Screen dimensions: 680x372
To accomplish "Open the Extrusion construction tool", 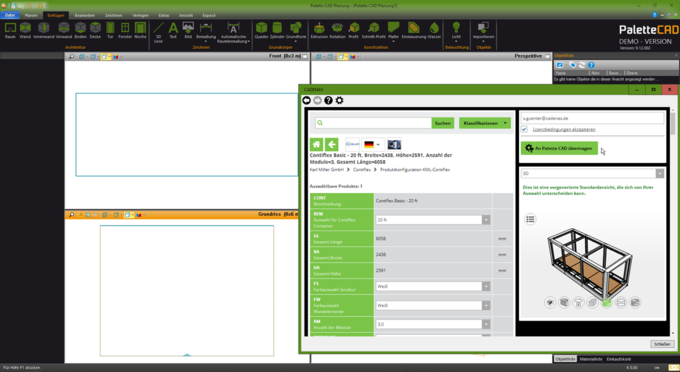I will pos(319,30).
